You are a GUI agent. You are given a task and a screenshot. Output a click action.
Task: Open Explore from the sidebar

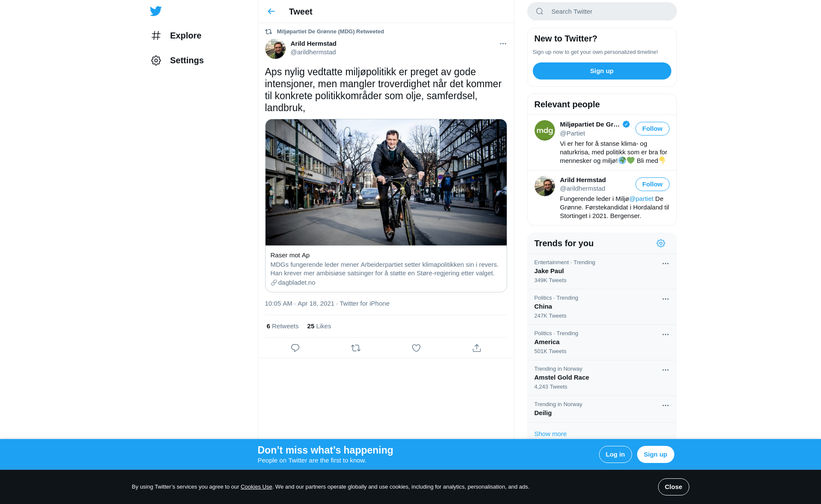176,35
